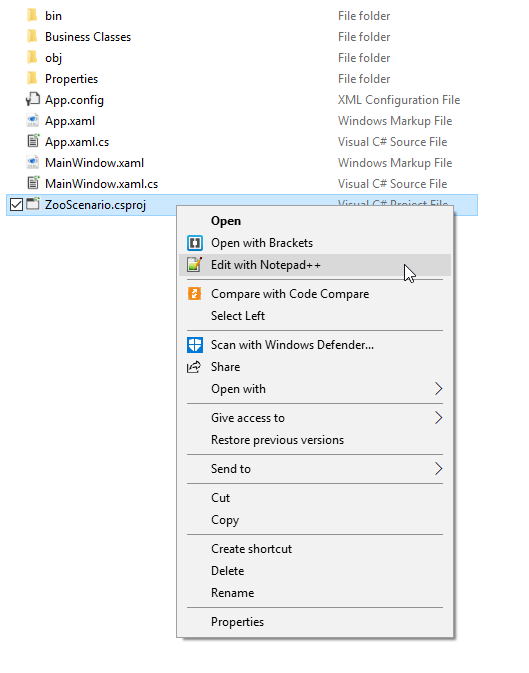Click the App.config file icon
Viewport: 529px width, 673px height.
tap(33, 100)
